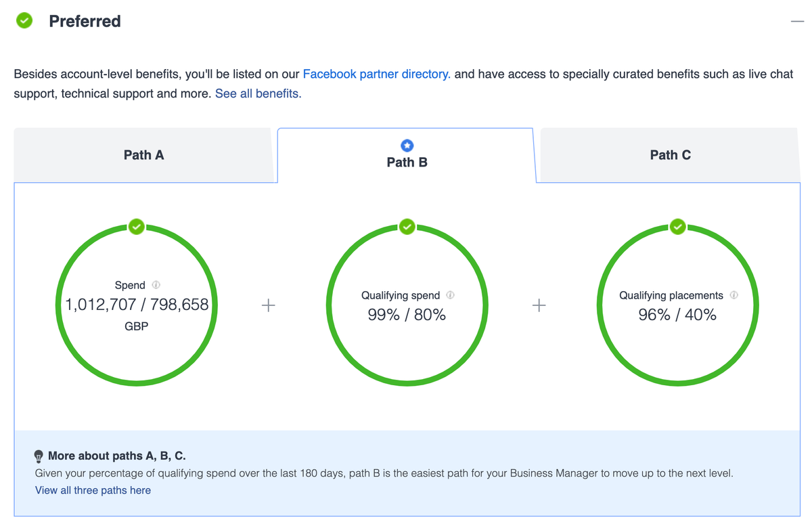Image resolution: width=812 pixels, height=528 pixels.
Task: Click the 1,012,707 / 798,658 spend value
Action: point(137,305)
